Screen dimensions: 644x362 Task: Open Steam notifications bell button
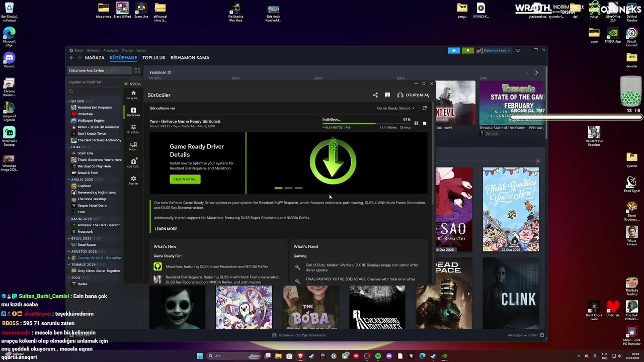(x=467, y=50)
